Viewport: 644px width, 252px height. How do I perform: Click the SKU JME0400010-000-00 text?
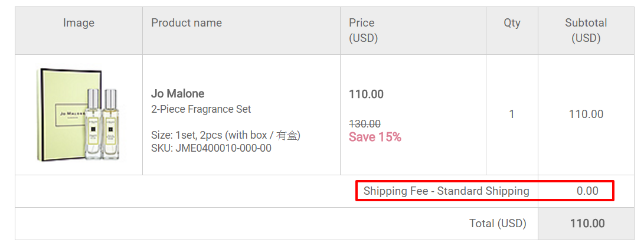pyautogui.click(x=211, y=148)
